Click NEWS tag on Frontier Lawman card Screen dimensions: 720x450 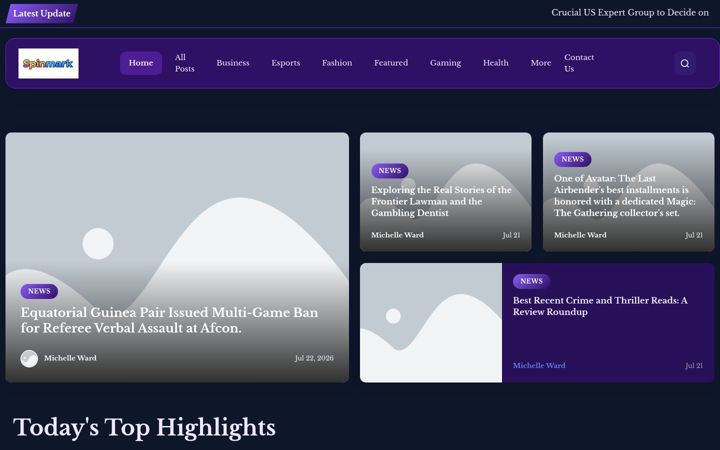(x=390, y=171)
